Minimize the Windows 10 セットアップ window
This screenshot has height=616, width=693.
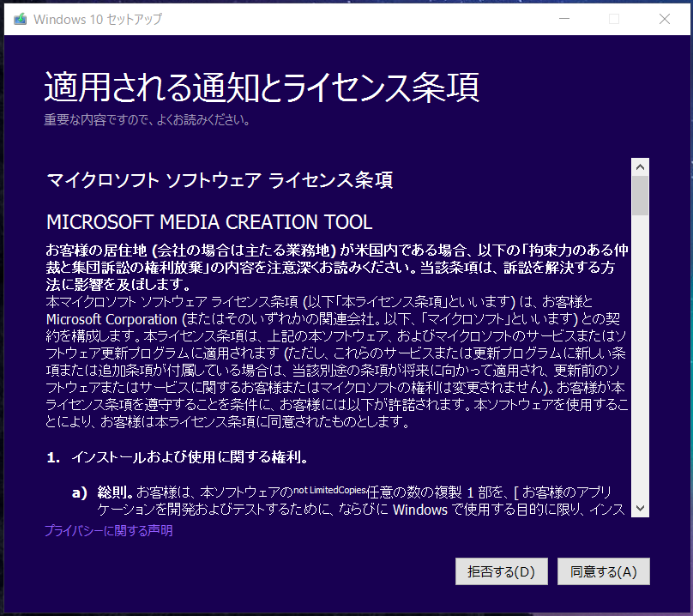tap(565, 19)
